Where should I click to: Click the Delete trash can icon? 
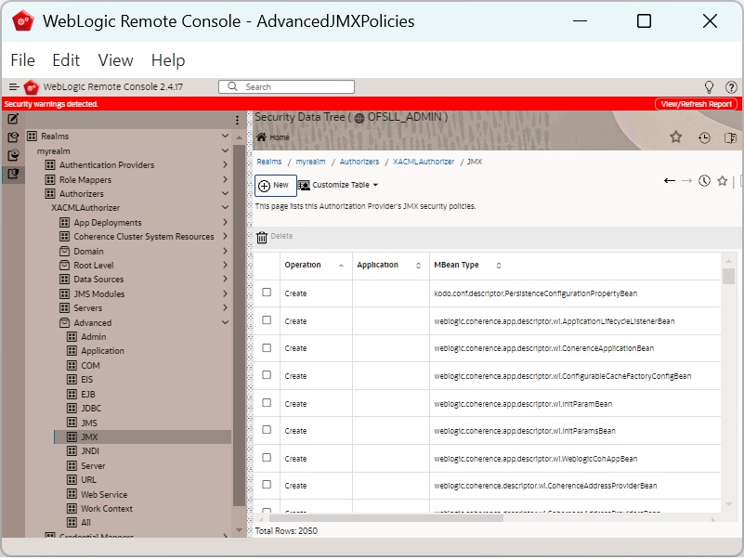point(262,238)
